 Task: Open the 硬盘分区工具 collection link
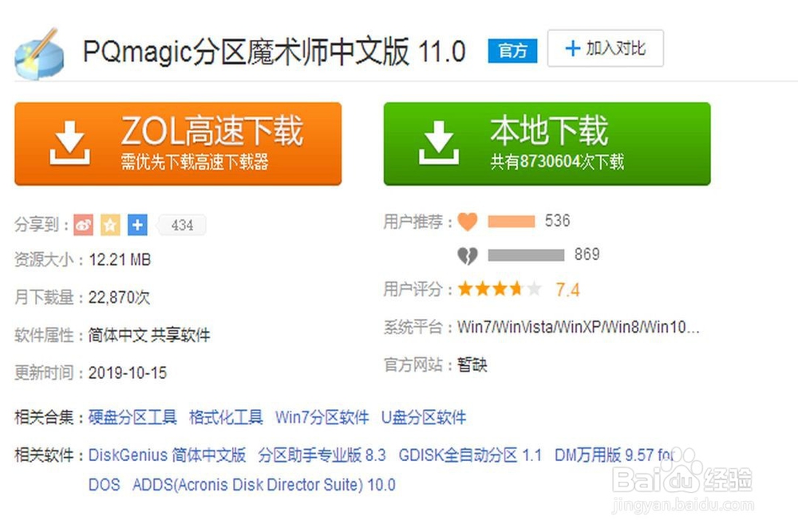click(132, 418)
